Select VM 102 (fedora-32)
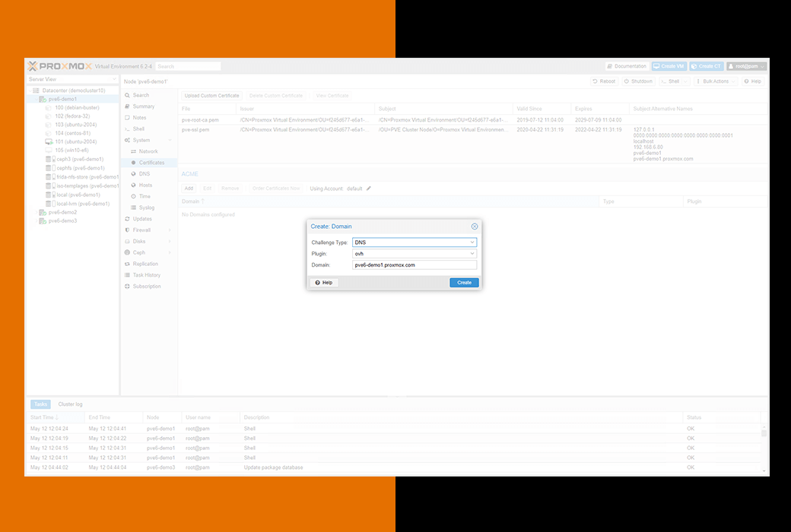Viewport: 791px width, 532px height. (x=72, y=116)
